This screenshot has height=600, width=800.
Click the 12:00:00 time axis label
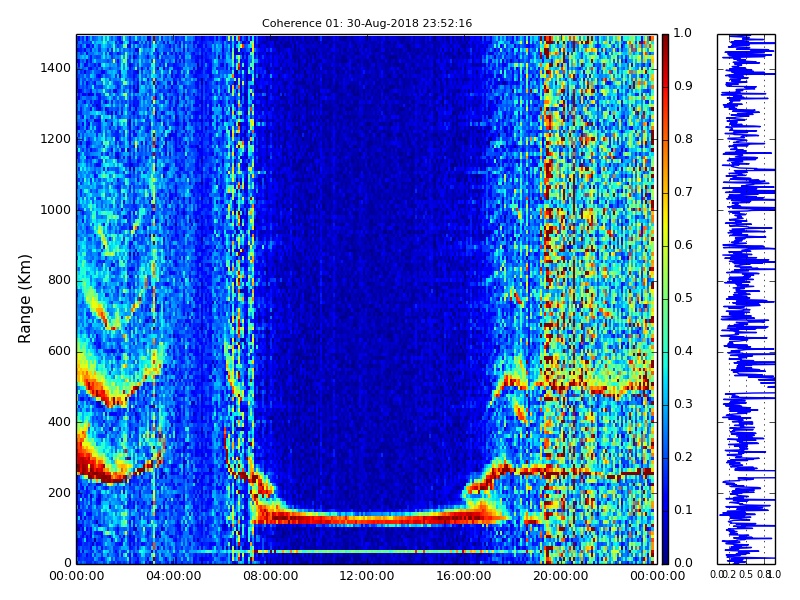point(367,576)
